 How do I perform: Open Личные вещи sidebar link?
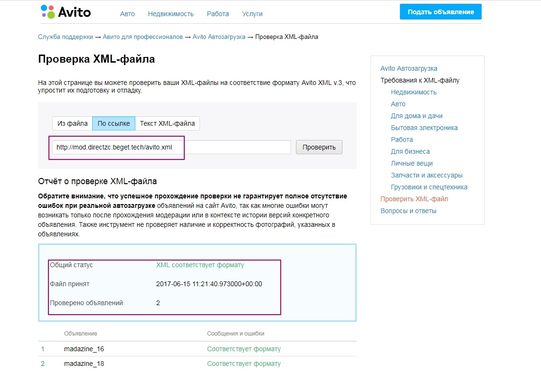[412, 163]
